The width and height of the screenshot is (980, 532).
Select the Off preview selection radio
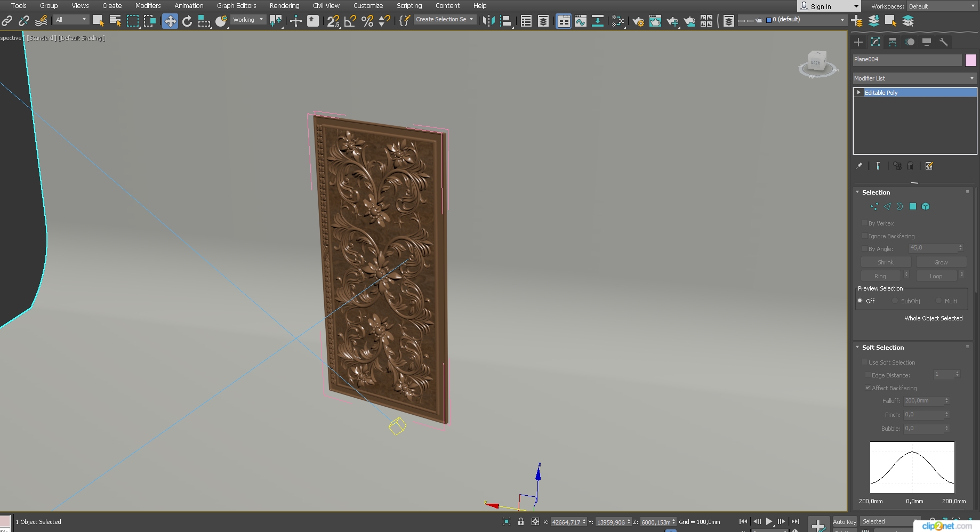[860, 301]
